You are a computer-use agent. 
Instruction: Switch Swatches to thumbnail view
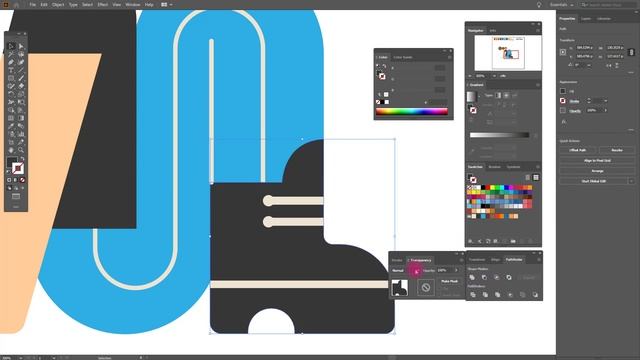536,177
